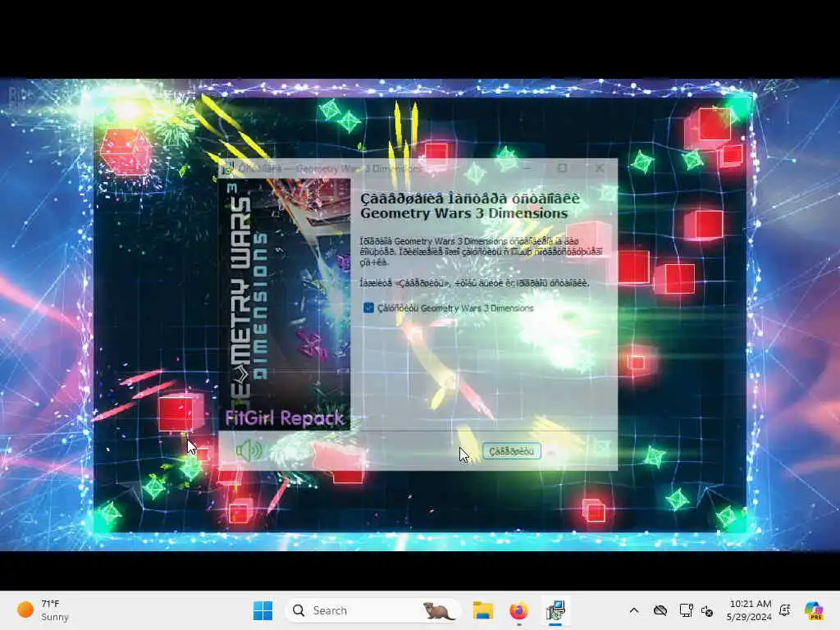Toggle the installer music speaker icon
The width and height of the screenshot is (840, 630).
click(249, 450)
